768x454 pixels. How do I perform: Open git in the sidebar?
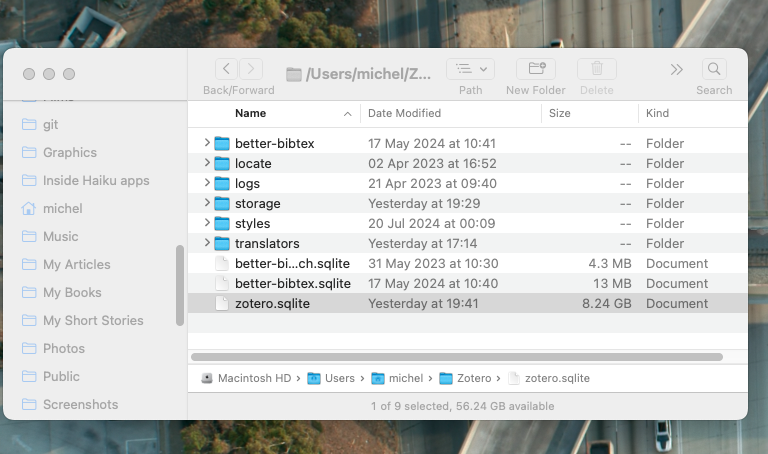click(50, 124)
